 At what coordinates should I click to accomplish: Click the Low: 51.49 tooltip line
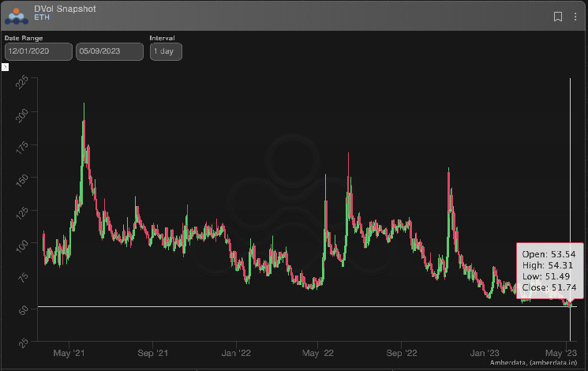tap(546, 276)
